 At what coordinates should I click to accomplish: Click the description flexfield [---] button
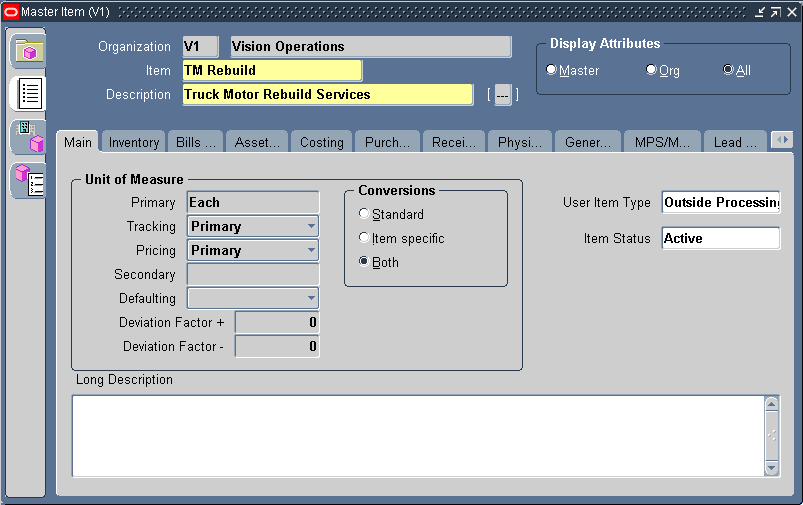click(503, 95)
